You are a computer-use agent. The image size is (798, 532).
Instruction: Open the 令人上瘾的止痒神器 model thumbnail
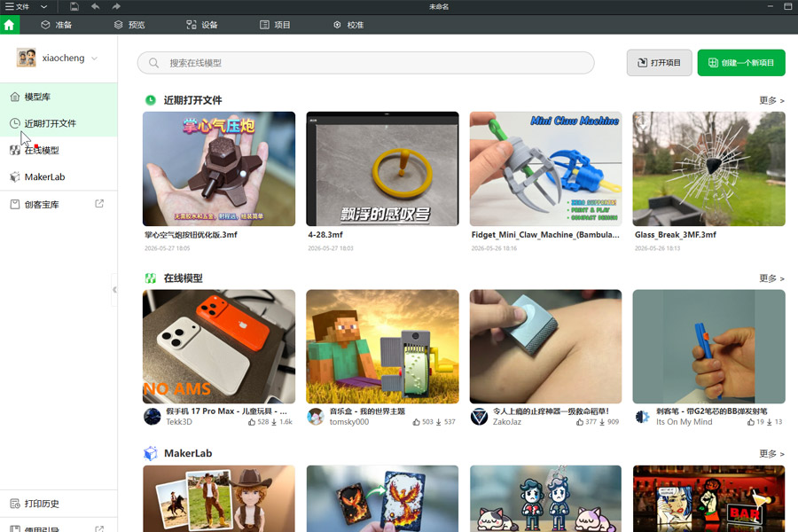545,347
